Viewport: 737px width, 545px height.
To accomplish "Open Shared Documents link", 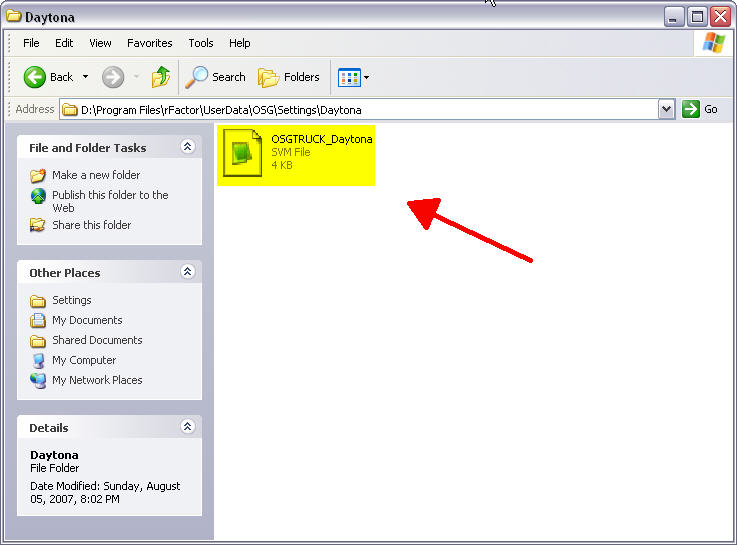I will pyautogui.click(x=97, y=340).
